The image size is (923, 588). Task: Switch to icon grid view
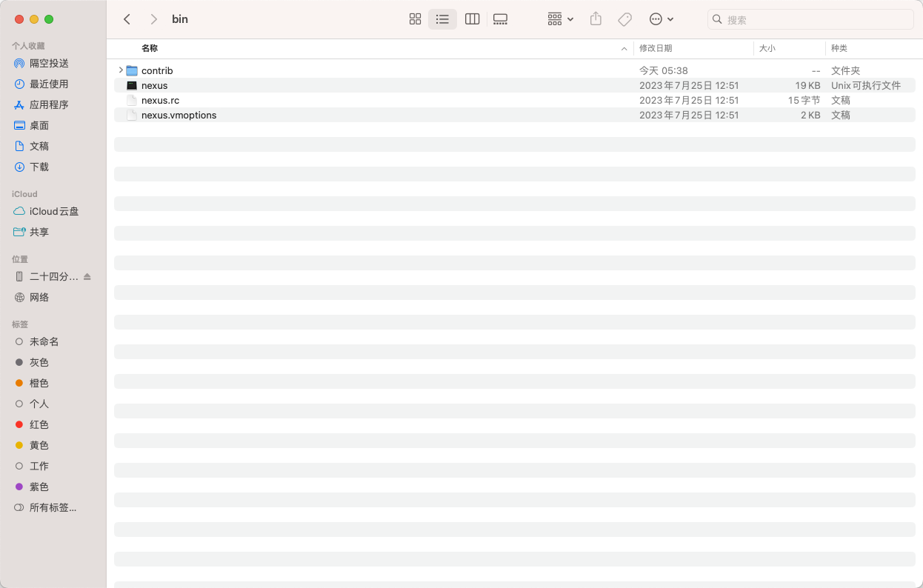point(415,19)
